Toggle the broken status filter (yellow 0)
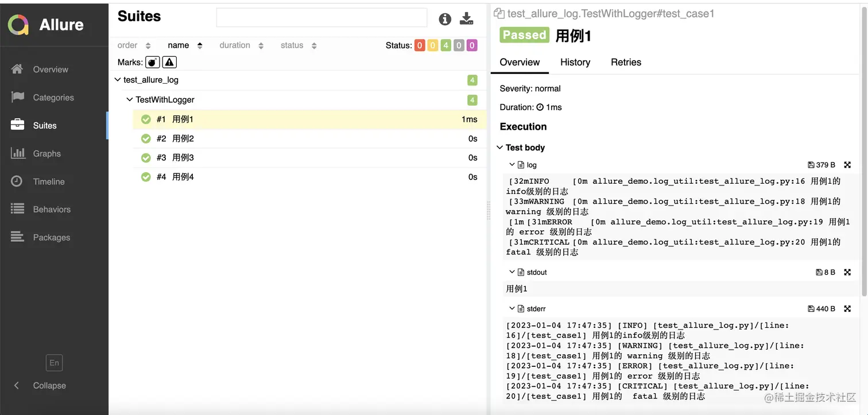 tap(433, 46)
